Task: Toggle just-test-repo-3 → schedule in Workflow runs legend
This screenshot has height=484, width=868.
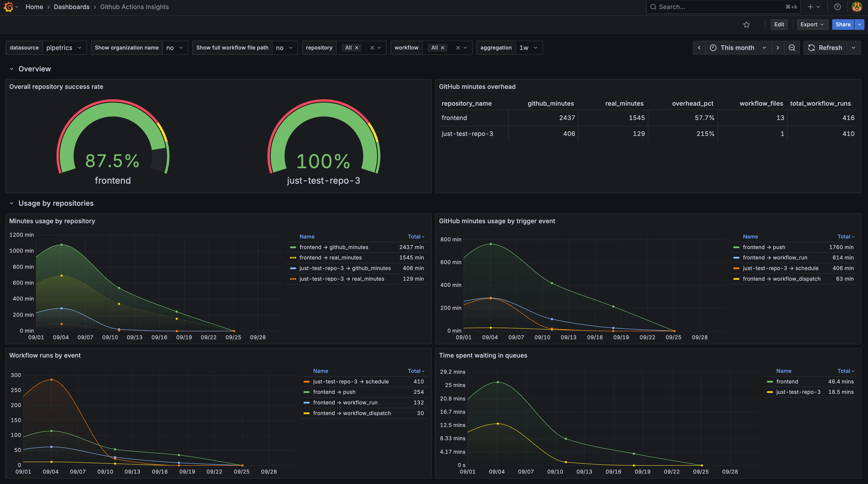Action: click(x=351, y=381)
